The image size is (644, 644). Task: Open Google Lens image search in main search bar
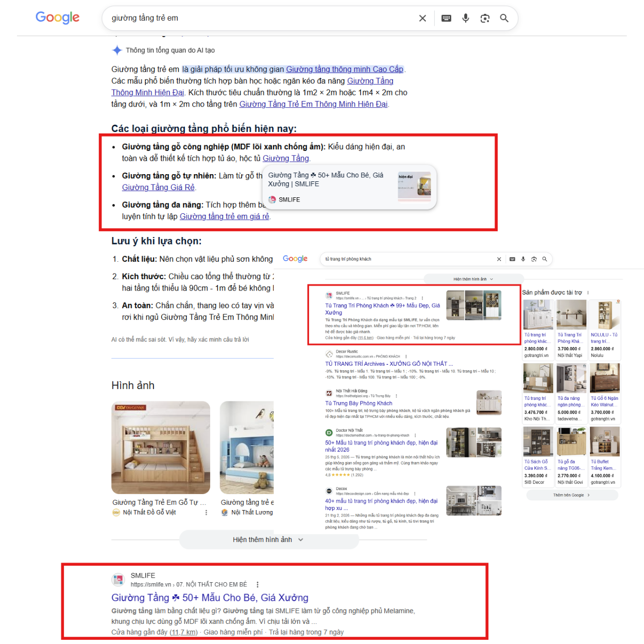[485, 18]
